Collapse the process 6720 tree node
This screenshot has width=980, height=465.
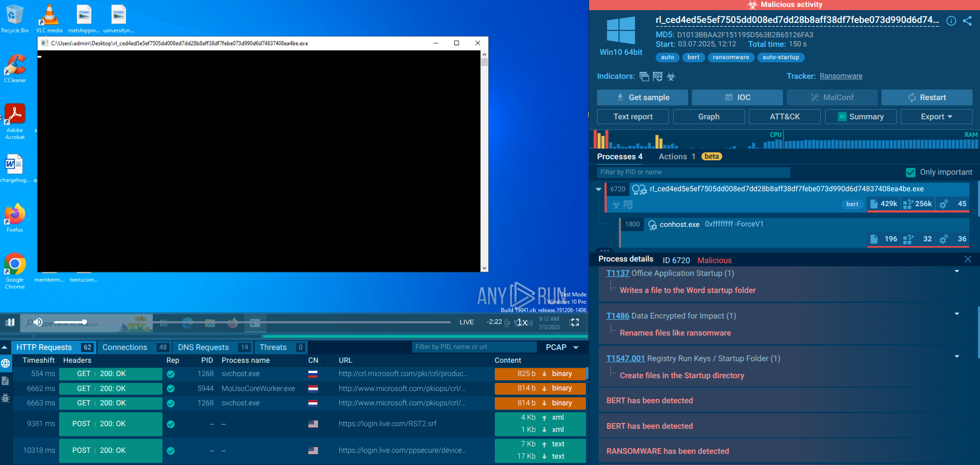pyautogui.click(x=599, y=189)
